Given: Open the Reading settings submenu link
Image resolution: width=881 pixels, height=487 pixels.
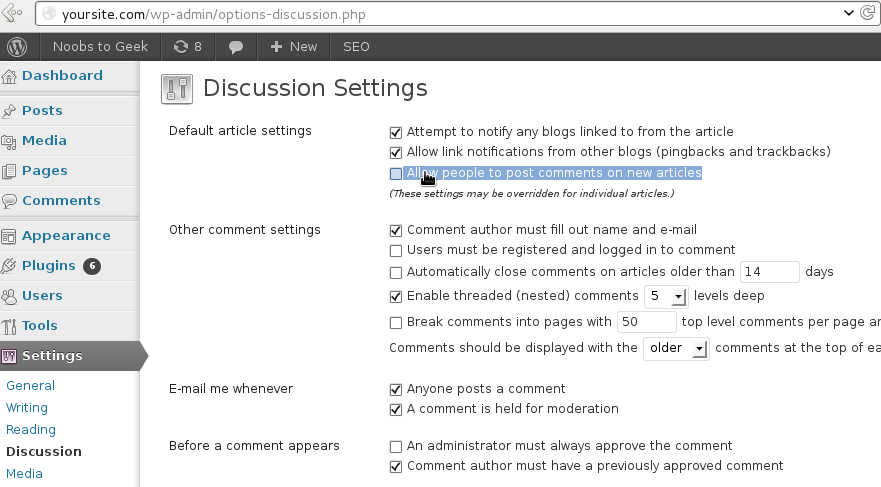Looking at the screenshot, I should point(31,430).
